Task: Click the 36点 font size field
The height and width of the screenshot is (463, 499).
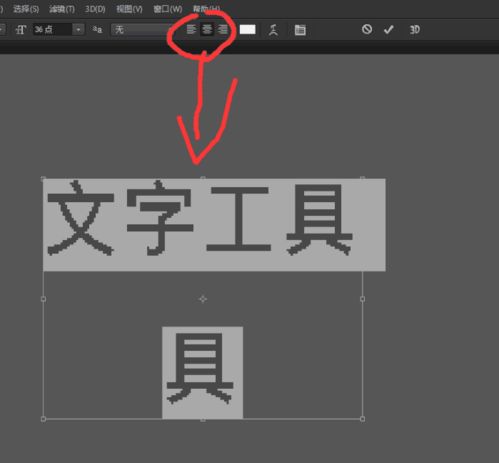Action: tap(52, 30)
